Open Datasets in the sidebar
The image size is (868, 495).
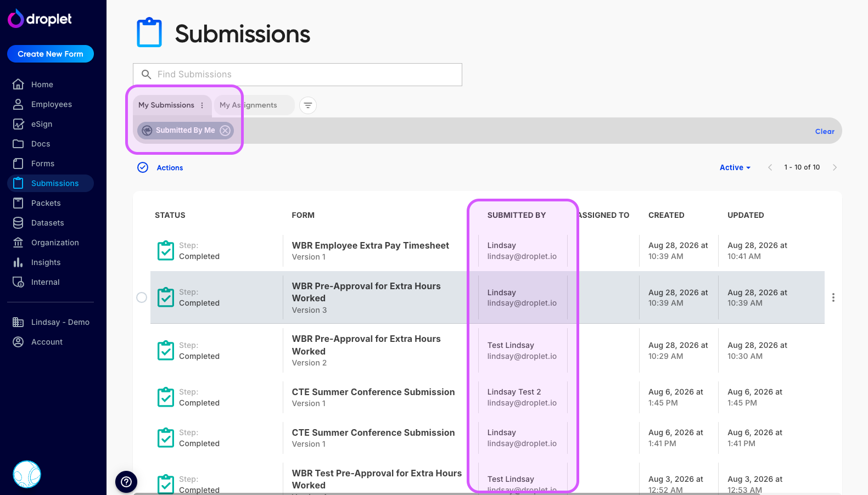[51, 223]
